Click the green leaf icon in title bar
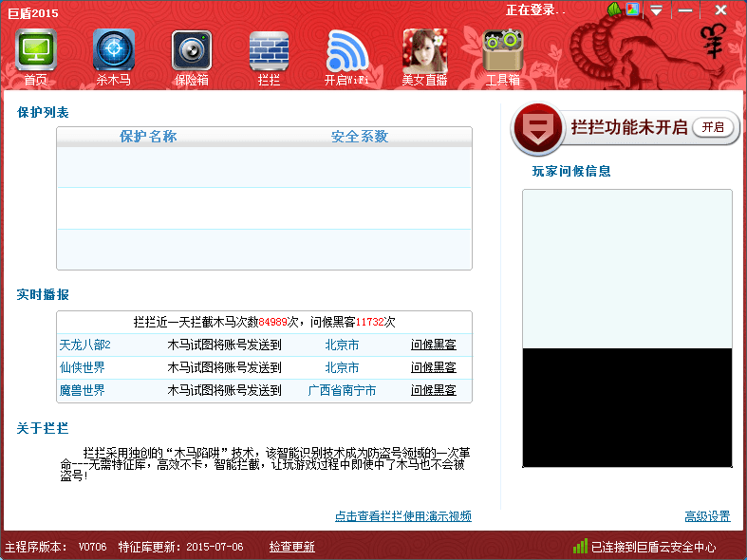Image resolution: width=747 pixels, height=560 pixels. pos(614,9)
